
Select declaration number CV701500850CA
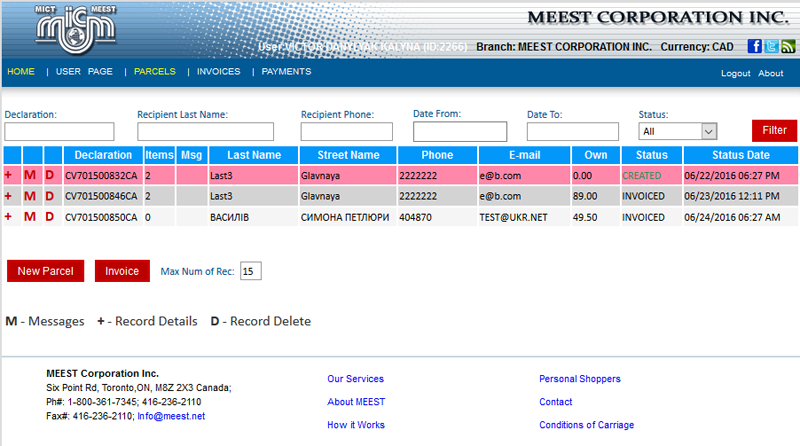click(x=101, y=217)
